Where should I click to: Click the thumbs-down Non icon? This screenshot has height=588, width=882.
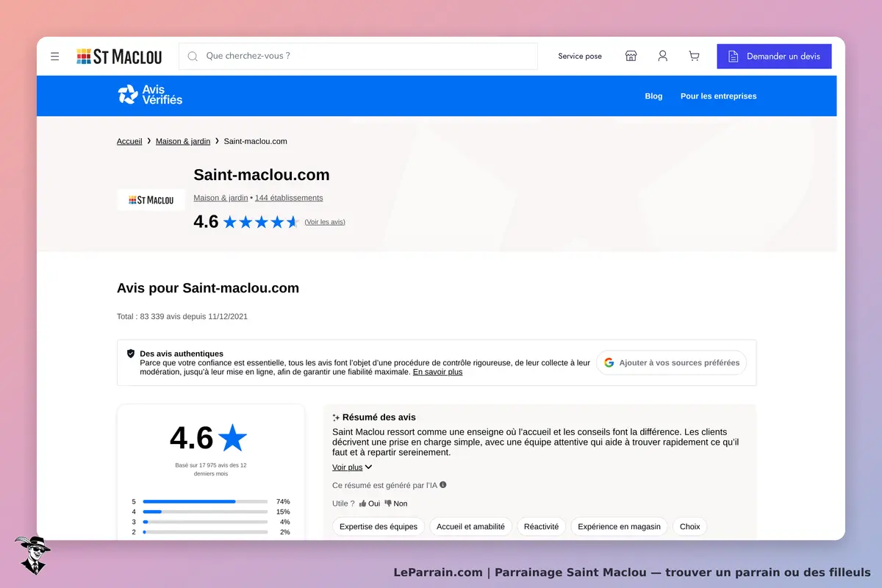coord(388,503)
